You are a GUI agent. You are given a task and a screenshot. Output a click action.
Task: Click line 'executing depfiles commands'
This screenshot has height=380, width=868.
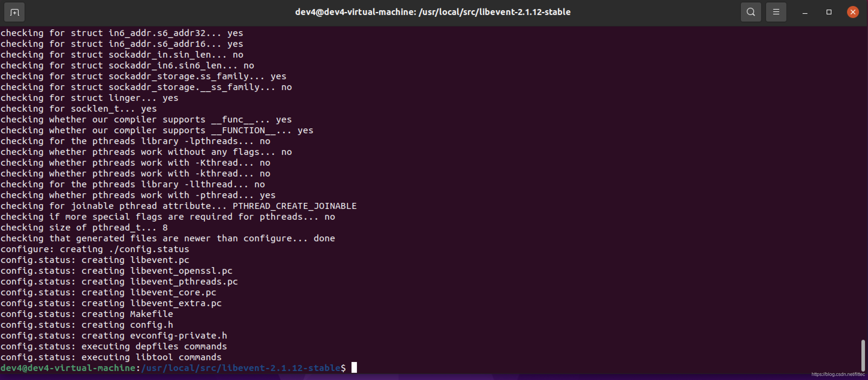(x=114, y=346)
